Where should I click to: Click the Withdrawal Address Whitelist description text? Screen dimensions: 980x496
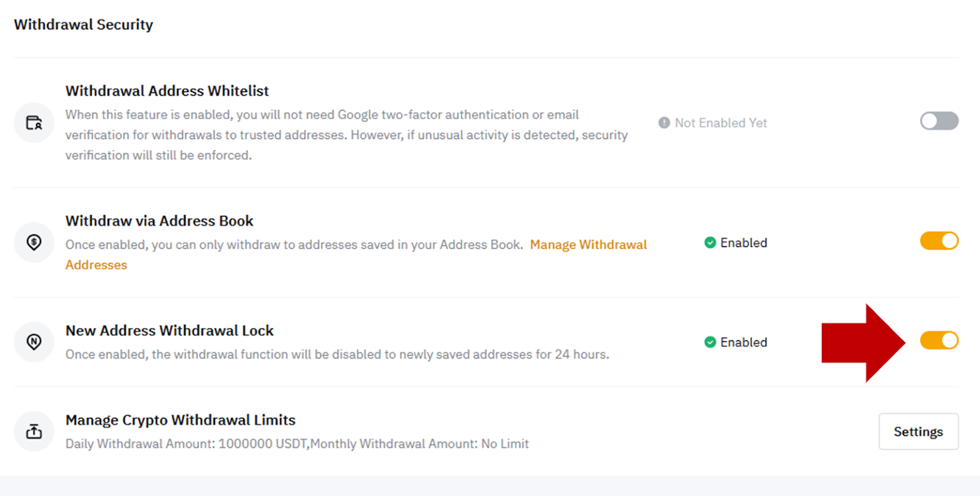click(x=346, y=134)
